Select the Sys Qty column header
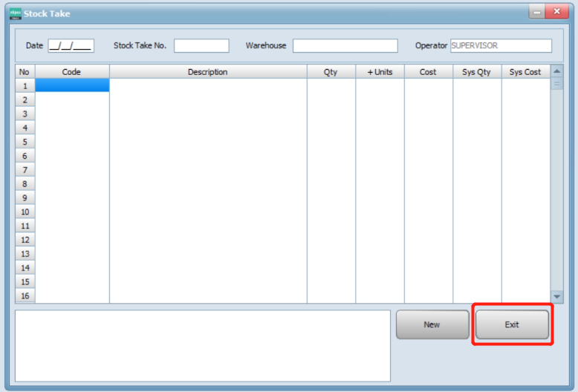 coord(477,72)
